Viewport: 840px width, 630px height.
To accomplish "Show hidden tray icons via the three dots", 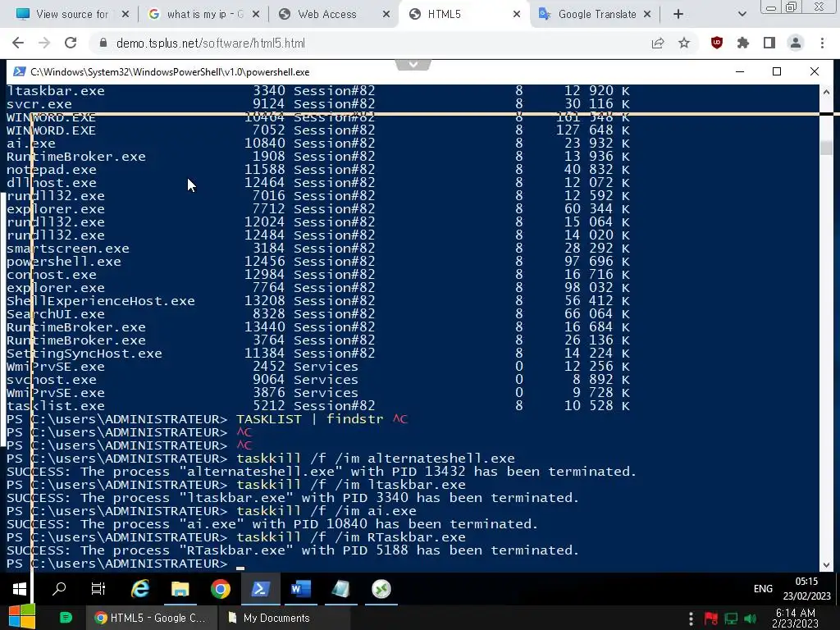I will coord(691,619).
